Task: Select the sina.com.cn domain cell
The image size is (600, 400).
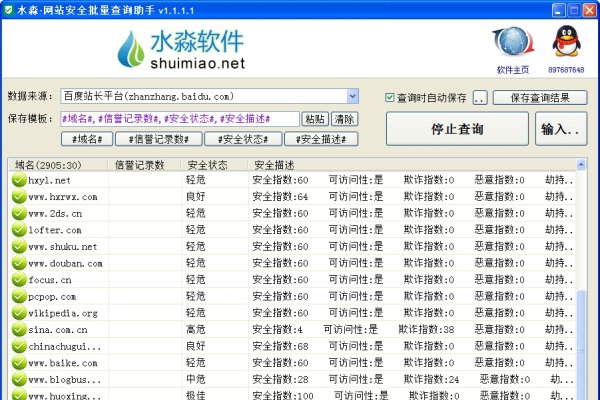Action: 58,330
